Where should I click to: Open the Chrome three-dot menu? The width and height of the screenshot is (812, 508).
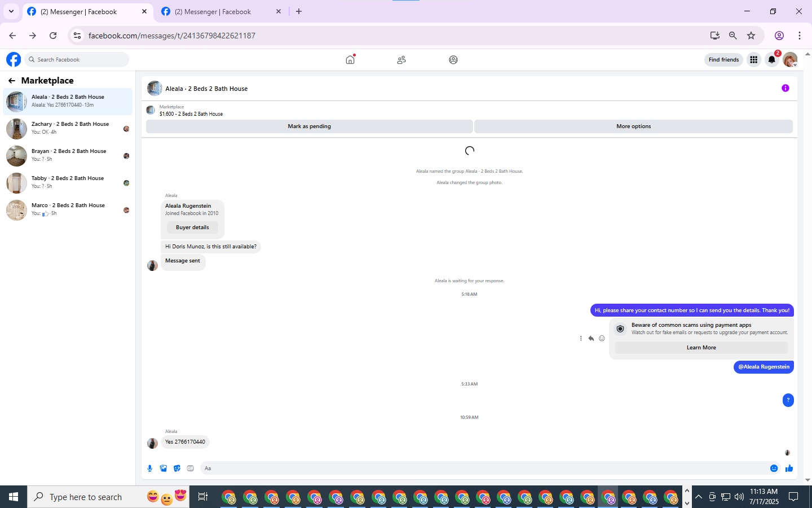point(800,36)
